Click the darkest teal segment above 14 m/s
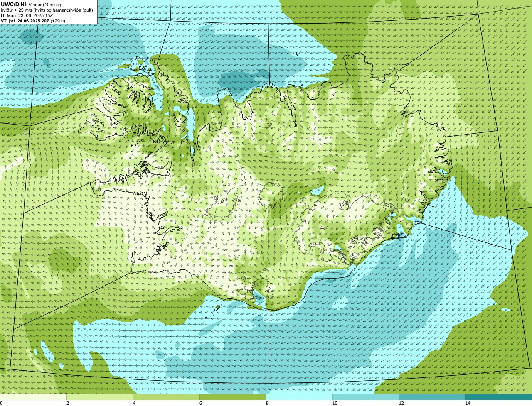The height and width of the screenshot is (406, 532). [x=499, y=397]
